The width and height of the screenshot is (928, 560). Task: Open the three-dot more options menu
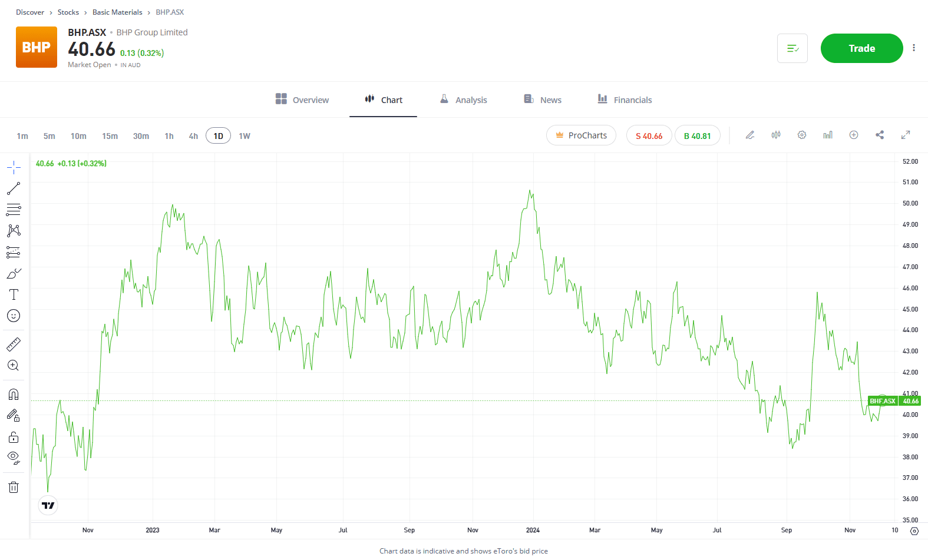[914, 48]
